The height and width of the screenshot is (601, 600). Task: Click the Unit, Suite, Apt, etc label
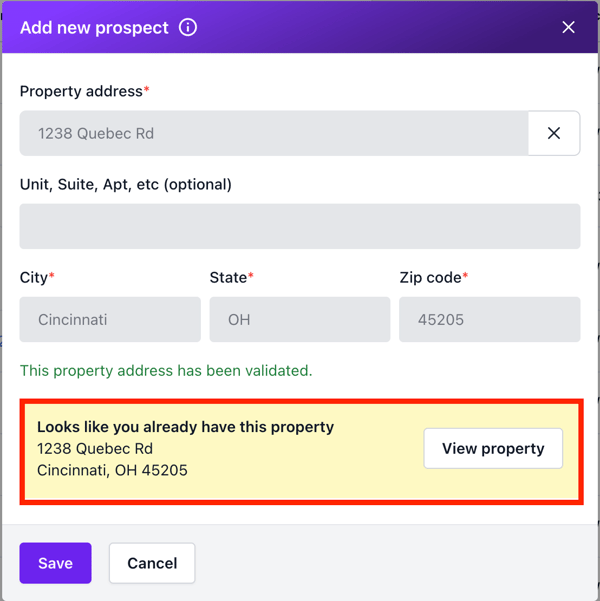click(126, 184)
